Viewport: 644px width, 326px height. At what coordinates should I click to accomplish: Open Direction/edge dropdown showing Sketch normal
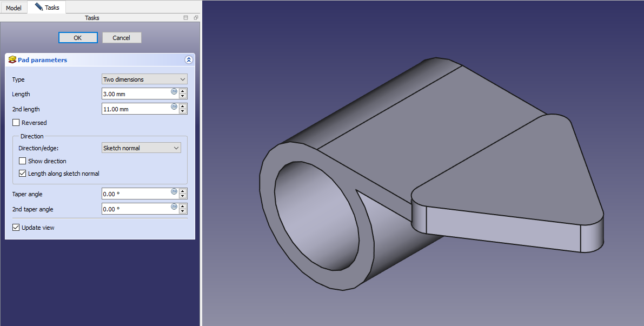pos(141,148)
